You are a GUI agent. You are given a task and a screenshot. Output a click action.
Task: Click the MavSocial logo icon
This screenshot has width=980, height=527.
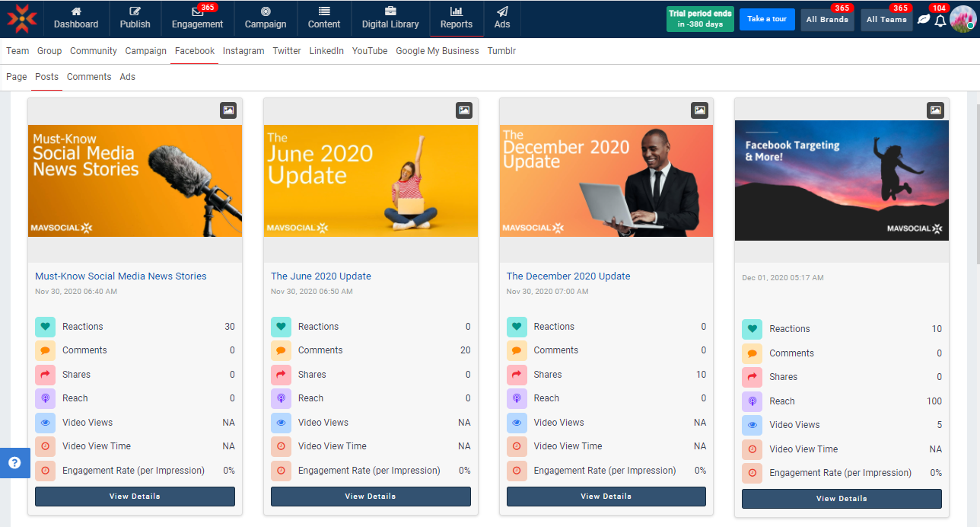(22, 18)
